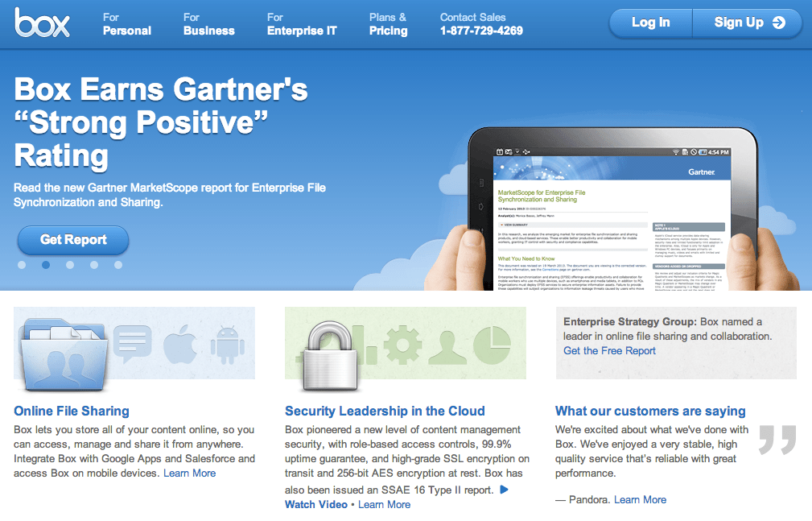Screen dimensions: 812x521
Task: Open the For Business menu item
Action: (x=208, y=24)
